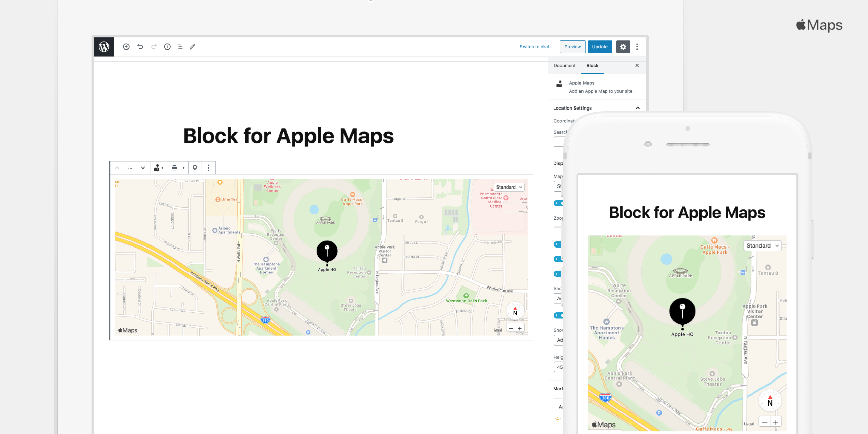Toggle the switch directly above the Height field's Show select

point(558,316)
